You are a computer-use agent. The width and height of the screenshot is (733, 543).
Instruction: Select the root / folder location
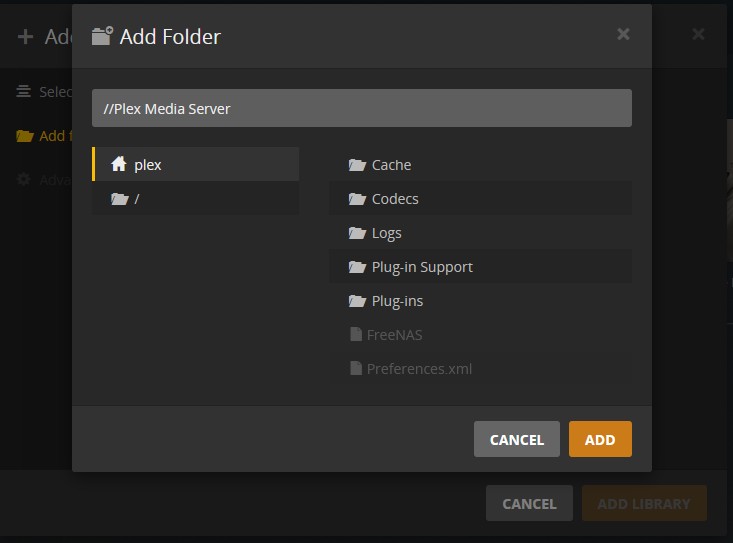[x=195, y=198]
